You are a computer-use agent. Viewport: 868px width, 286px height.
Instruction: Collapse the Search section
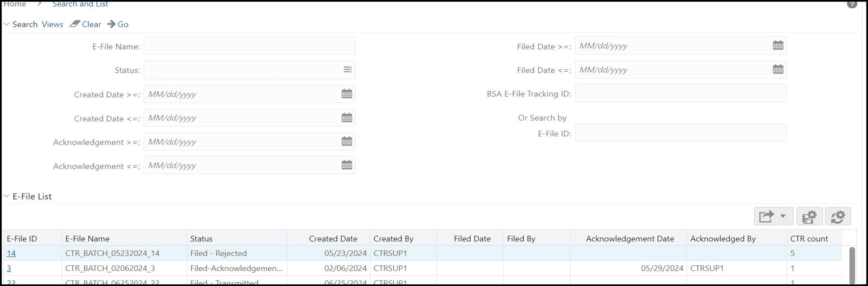(6, 24)
